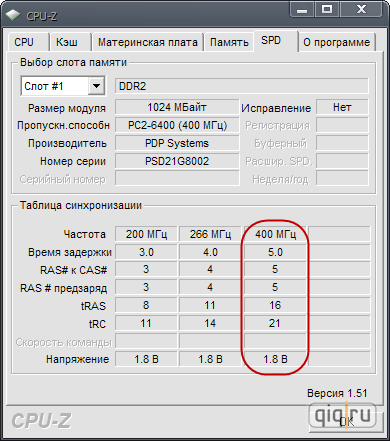The width and height of the screenshot is (390, 441).
Task: Switch to the CPU tab
Action: (x=28, y=42)
